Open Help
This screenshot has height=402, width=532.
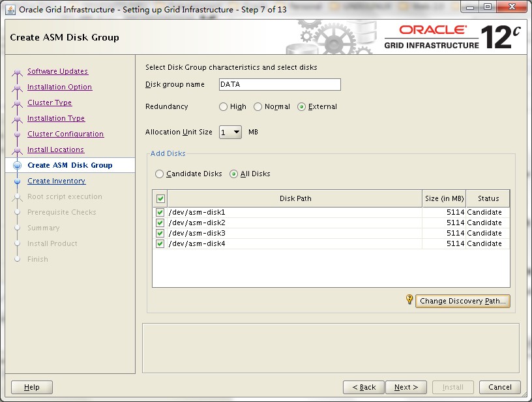pyautogui.click(x=32, y=387)
